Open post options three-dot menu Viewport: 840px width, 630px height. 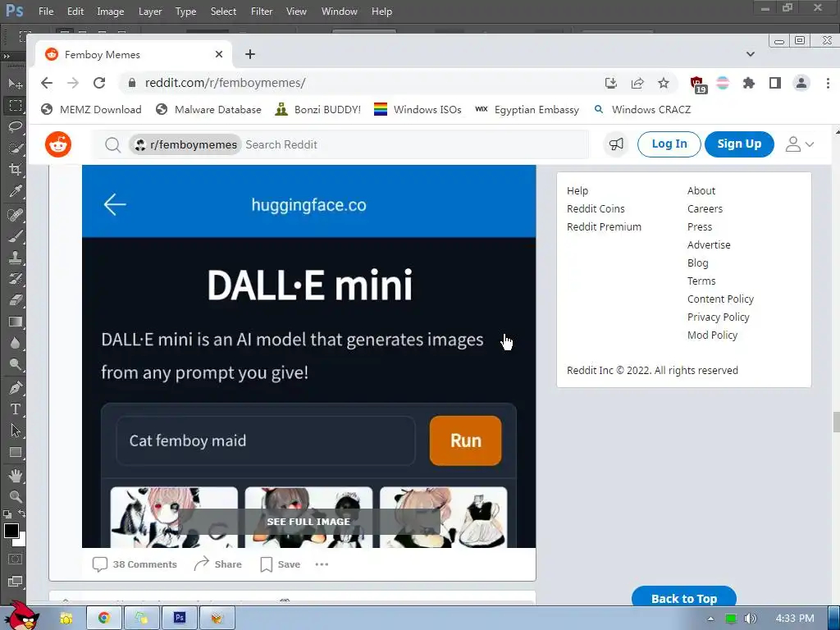pos(322,564)
